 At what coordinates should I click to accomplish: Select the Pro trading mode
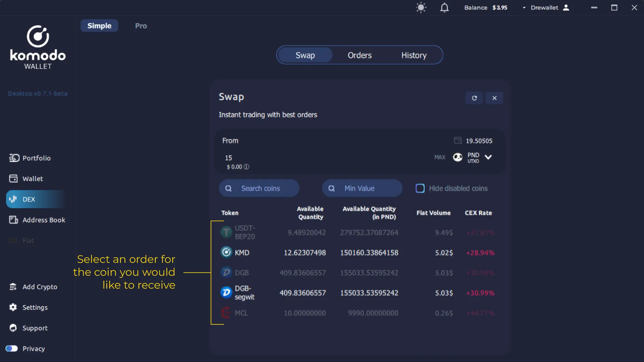pos(141,25)
